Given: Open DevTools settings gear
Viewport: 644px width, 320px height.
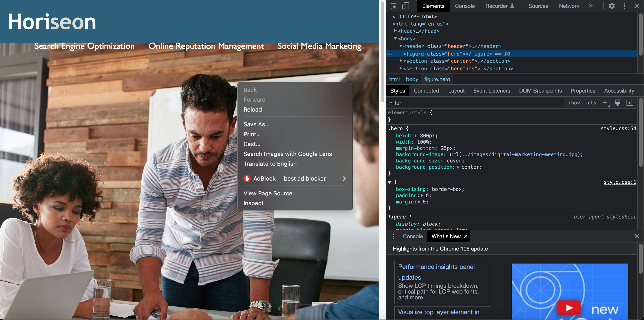Looking at the screenshot, I should (611, 6).
